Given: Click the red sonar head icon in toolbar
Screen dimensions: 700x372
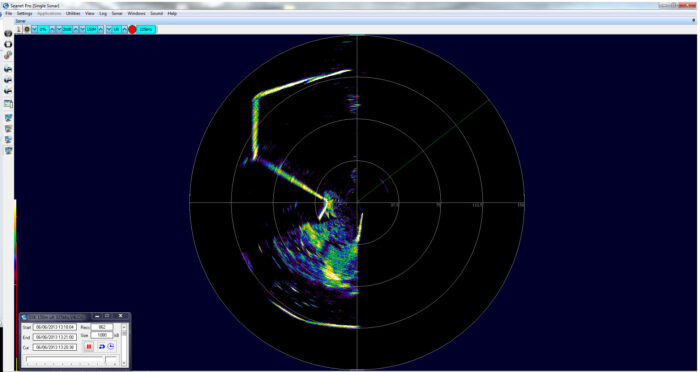Looking at the screenshot, I should point(18,29).
